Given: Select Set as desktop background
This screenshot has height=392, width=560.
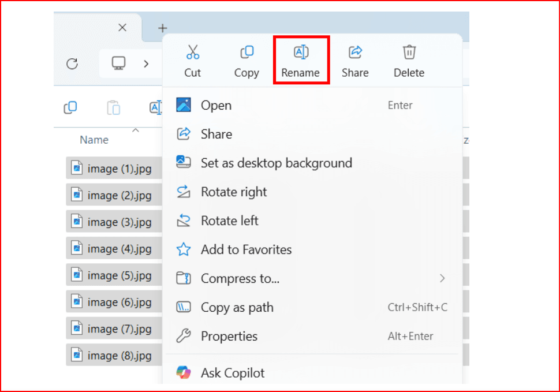Looking at the screenshot, I should click(276, 163).
